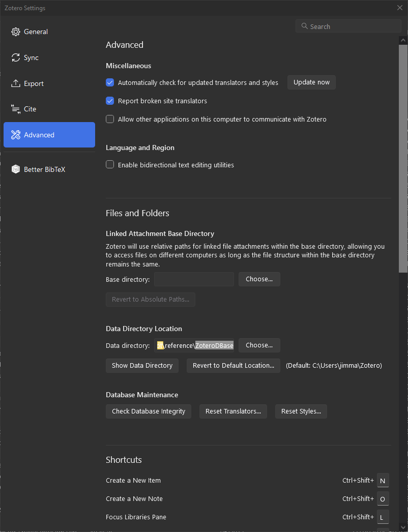The width and height of the screenshot is (408, 532).
Task: Uncheck automatic translator and style updates
Action: 110,82
